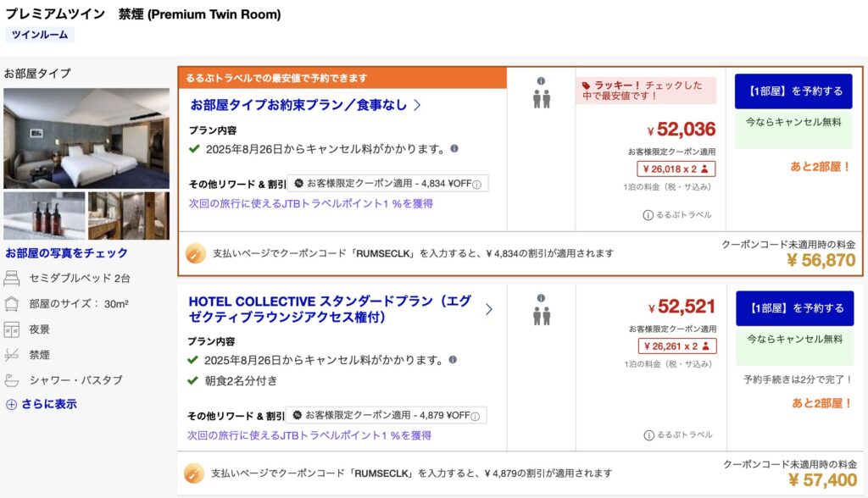The width and height of the screenshot is (868, 498).
Task: Expand お部屋タイプお約束プラン via its chevron arrow
Action: (x=417, y=106)
